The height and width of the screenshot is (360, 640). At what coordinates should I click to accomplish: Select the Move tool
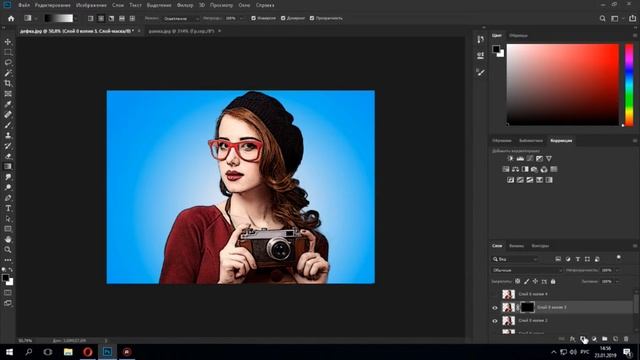point(8,42)
